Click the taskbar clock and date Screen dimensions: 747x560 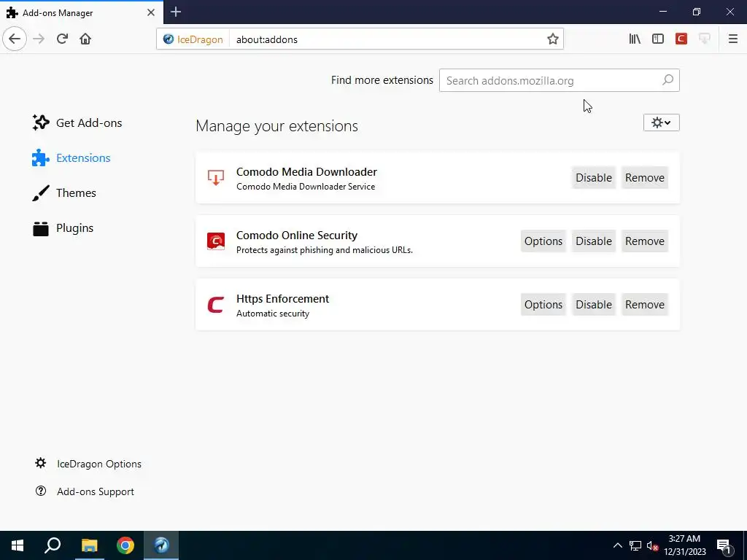[684, 545]
